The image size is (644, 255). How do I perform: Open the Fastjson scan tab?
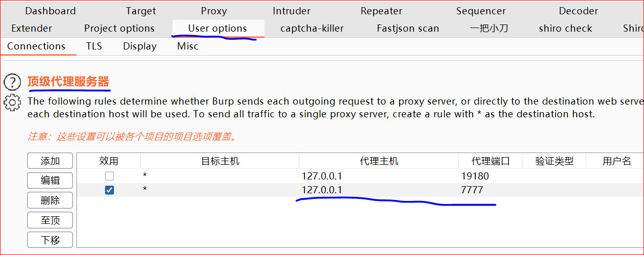coord(408,29)
